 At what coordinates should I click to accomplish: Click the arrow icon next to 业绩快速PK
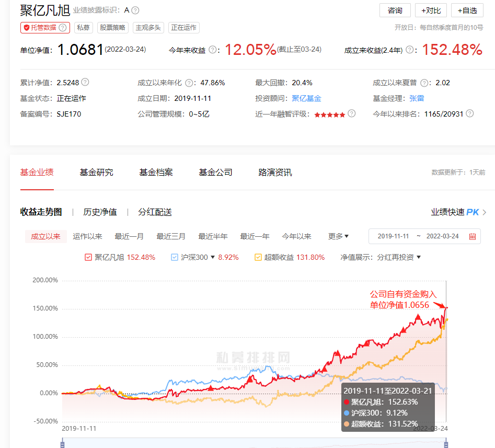(484, 212)
